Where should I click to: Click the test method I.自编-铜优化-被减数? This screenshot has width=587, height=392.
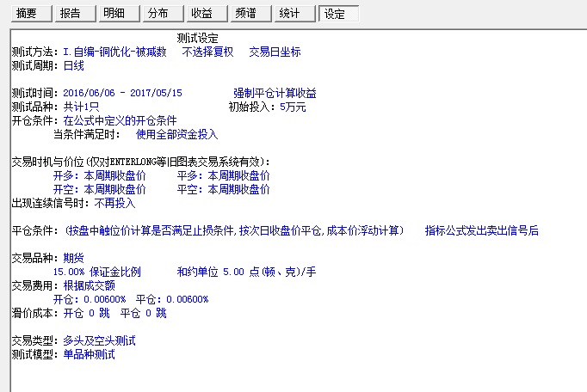(114, 52)
